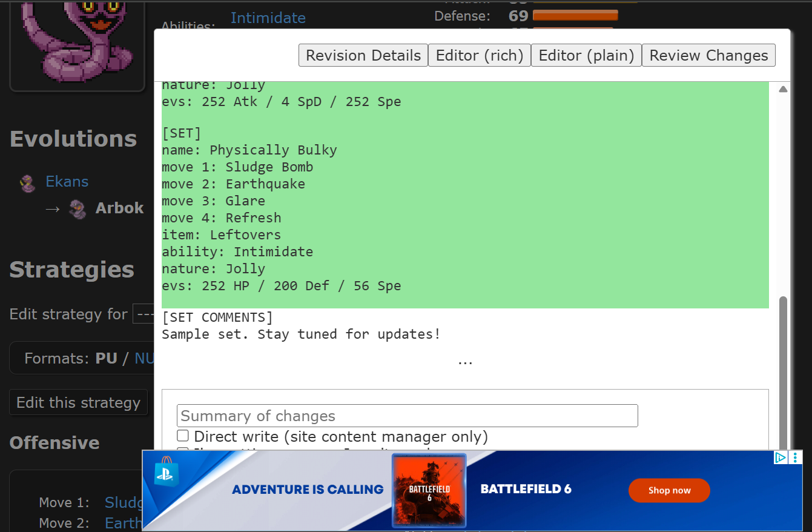This screenshot has width=812, height=532.
Task: Follow the Intimidate ability link
Action: coord(268,18)
